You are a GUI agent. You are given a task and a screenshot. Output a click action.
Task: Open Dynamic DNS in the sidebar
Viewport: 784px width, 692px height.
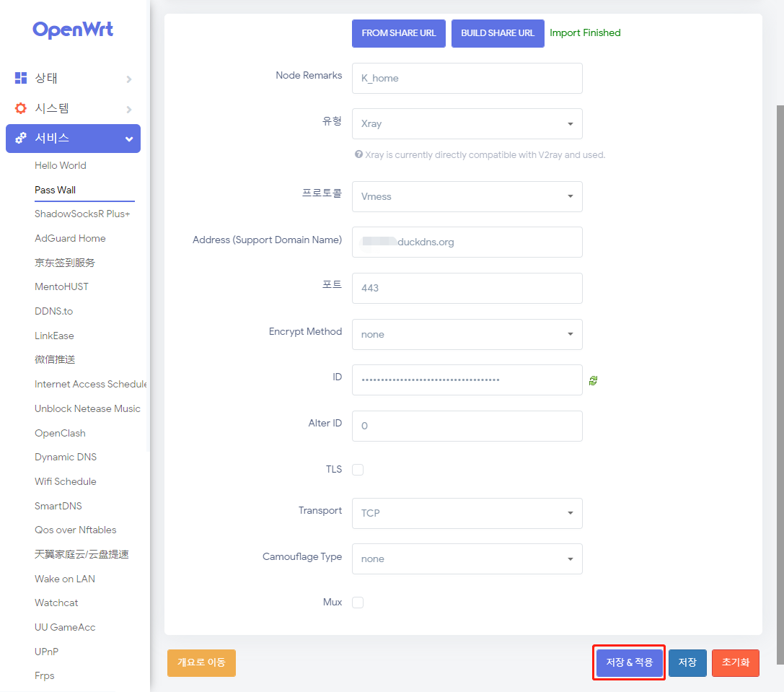(x=66, y=457)
